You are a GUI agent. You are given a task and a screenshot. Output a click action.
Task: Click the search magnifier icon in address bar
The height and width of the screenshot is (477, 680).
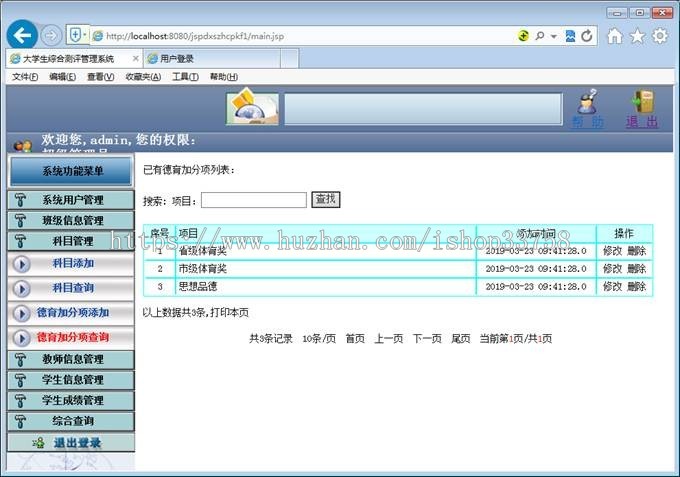pos(540,36)
